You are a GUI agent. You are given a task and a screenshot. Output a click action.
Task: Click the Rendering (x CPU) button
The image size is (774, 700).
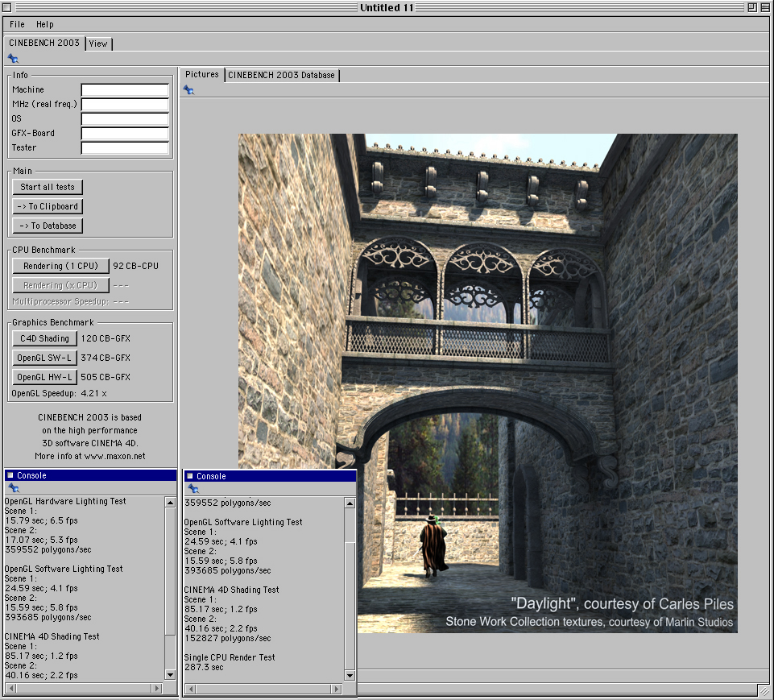coord(60,285)
